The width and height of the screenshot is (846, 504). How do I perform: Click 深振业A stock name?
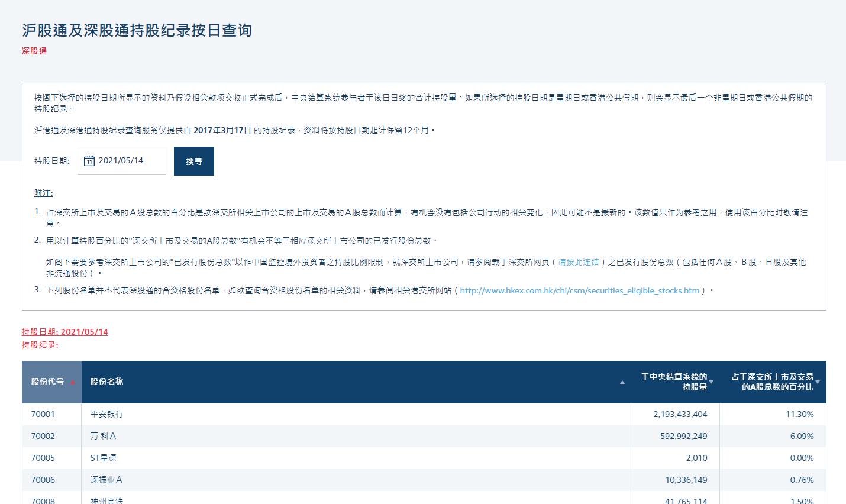(106, 480)
